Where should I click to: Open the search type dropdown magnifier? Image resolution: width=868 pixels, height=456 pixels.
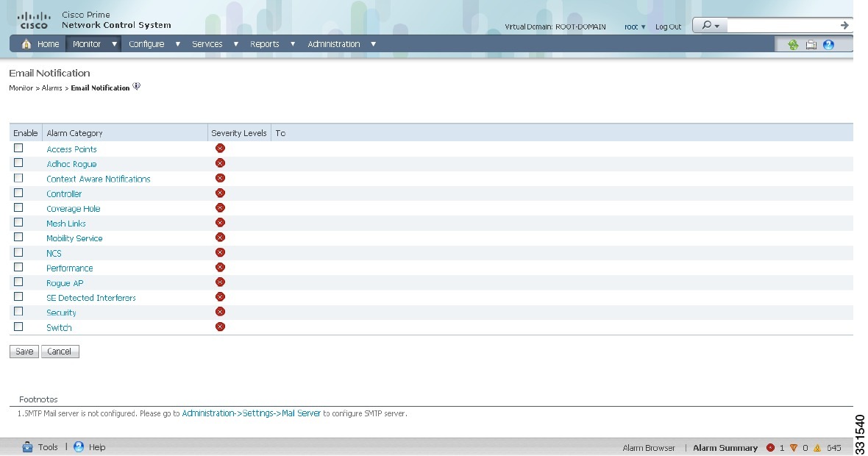click(x=711, y=26)
